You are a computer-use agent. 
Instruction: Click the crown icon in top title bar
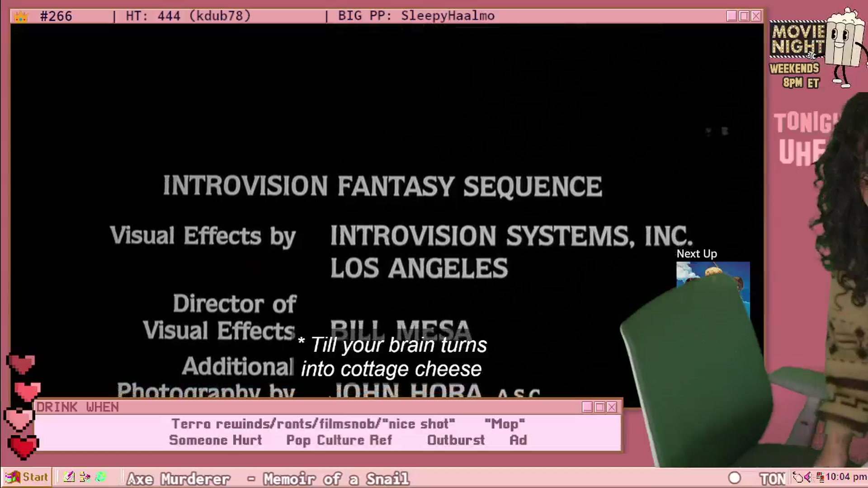[x=21, y=17]
